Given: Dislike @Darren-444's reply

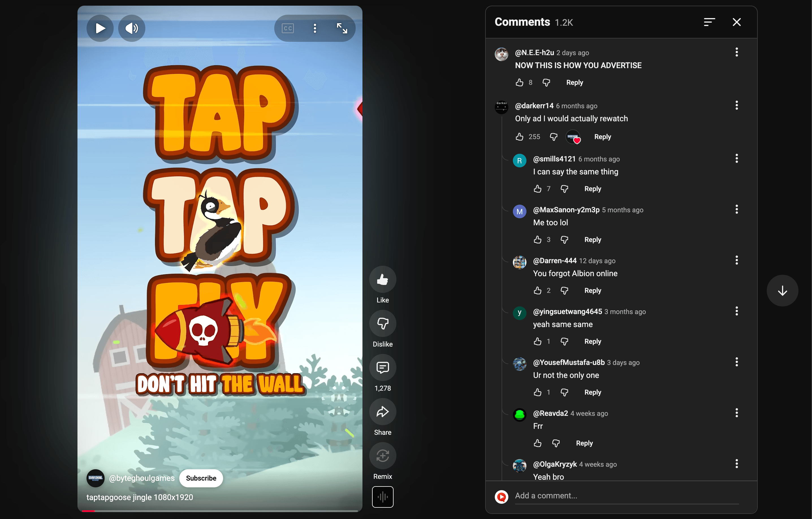Looking at the screenshot, I should (564, 290).
